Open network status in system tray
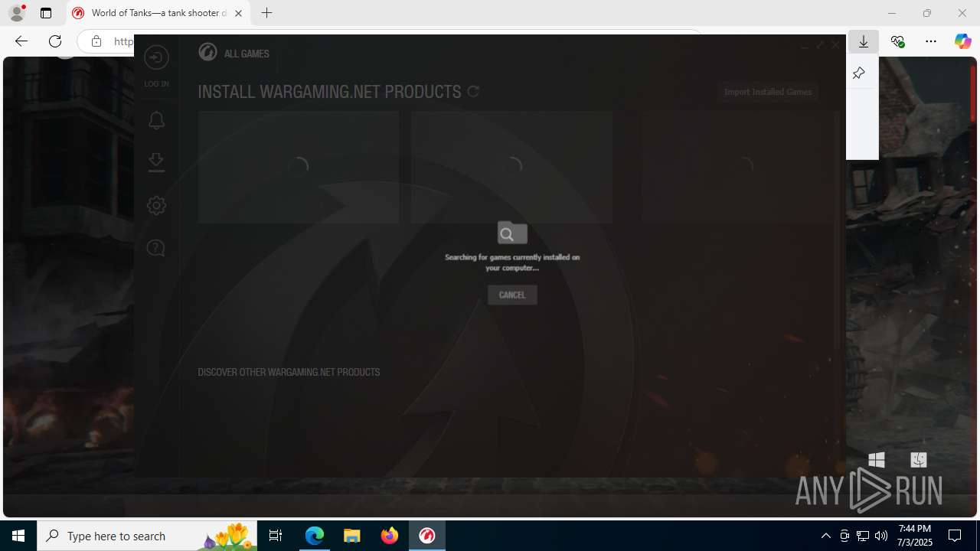 pyautogui.click(x=863, y=536)
